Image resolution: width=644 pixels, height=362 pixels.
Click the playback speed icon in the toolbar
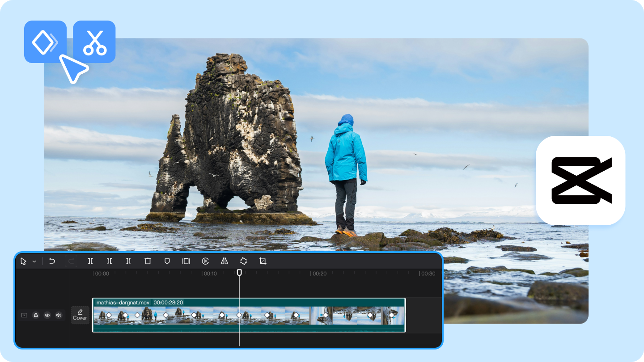[205, 261]
